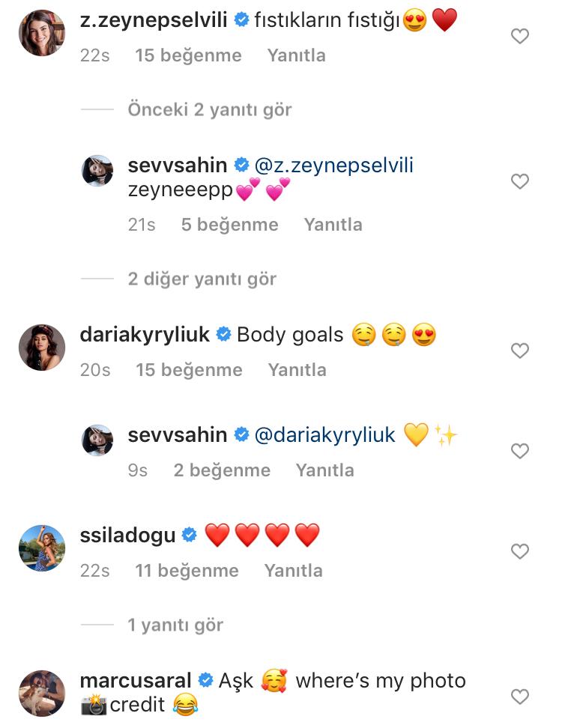Image resolution: width=562 pixels, height=728 pixels.
Task: Open dariakyryliuk's profile avatar
Action: [42, 348]
